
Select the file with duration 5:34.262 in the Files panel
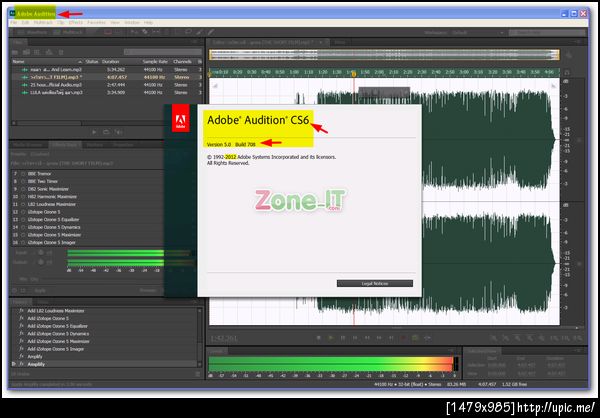tap(107, 70)
